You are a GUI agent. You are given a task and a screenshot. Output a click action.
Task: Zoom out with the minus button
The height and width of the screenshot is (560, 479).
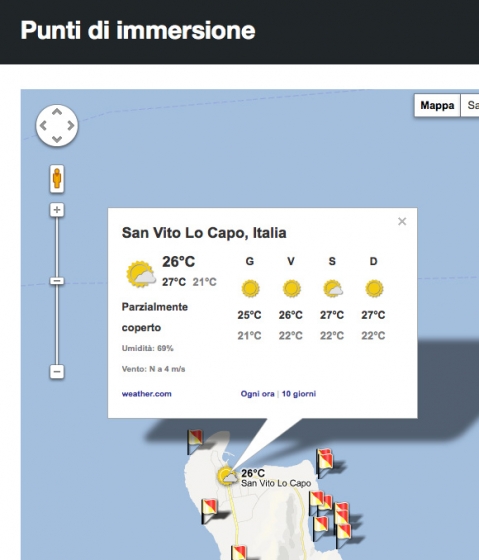pos(57,372)
